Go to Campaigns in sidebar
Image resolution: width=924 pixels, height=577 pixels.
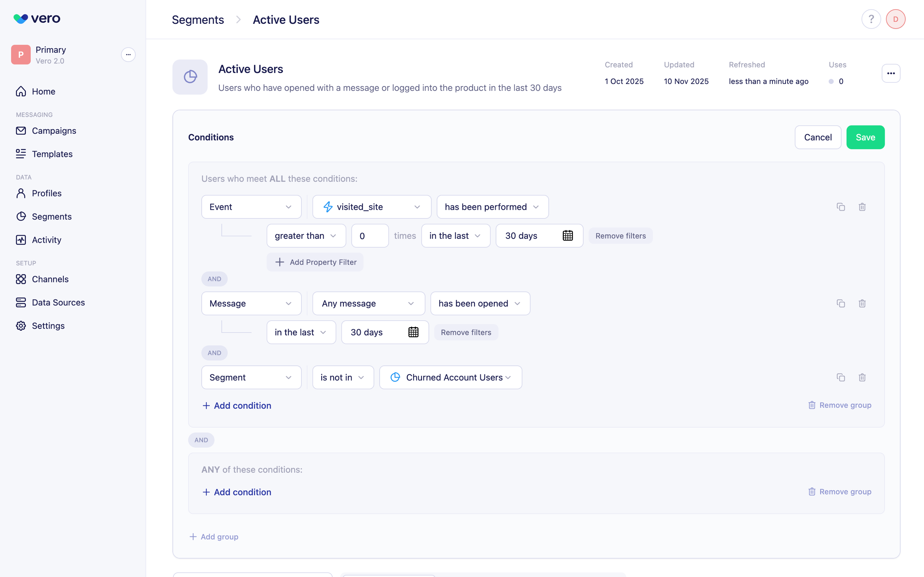click(54, 131)
